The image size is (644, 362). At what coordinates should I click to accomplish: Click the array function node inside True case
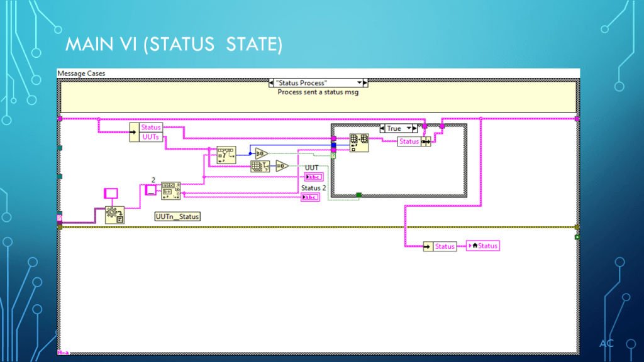coord(360,143)
